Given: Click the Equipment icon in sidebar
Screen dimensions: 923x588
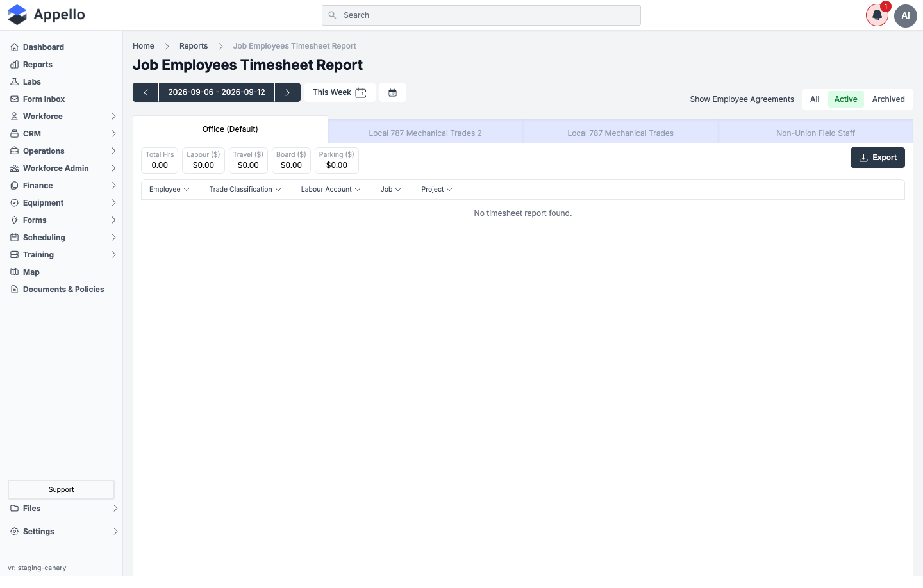Looking at the screenshot, I should click(14, 203).
